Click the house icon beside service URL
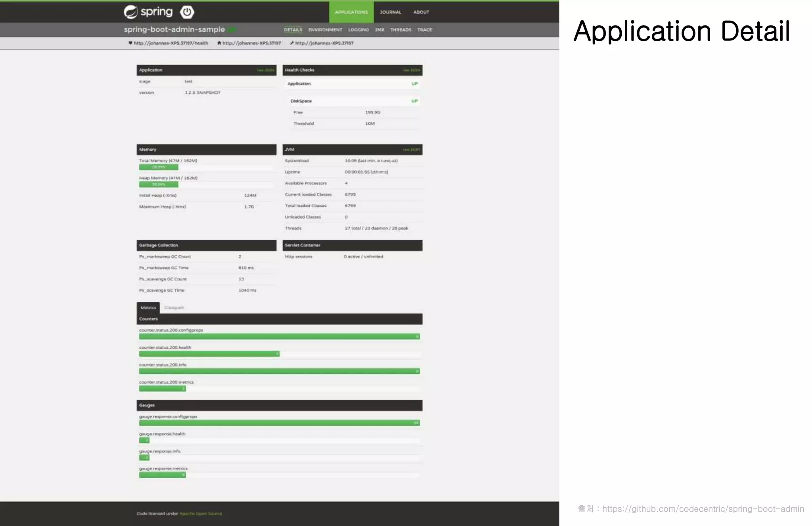This screenshot has height=526, width=812. [x=219, y=43]
